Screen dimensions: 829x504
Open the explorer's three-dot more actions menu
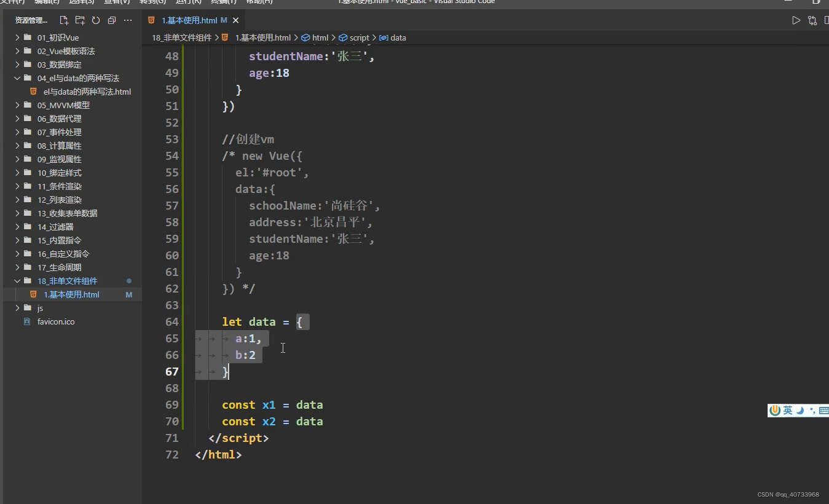pyautogui.click(x=128, y=20)
